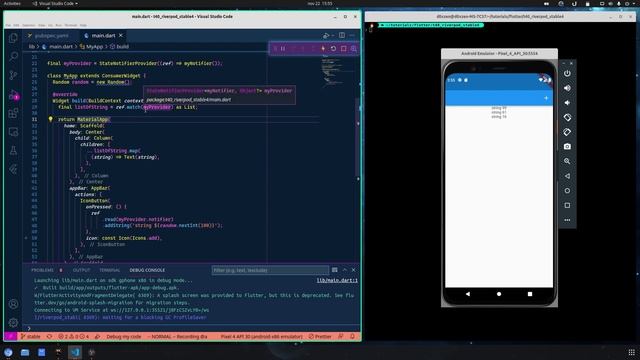The width and height of the screenshot is (640, 360).
Task: Click the stable git branch in status bar
Action: 31,337
